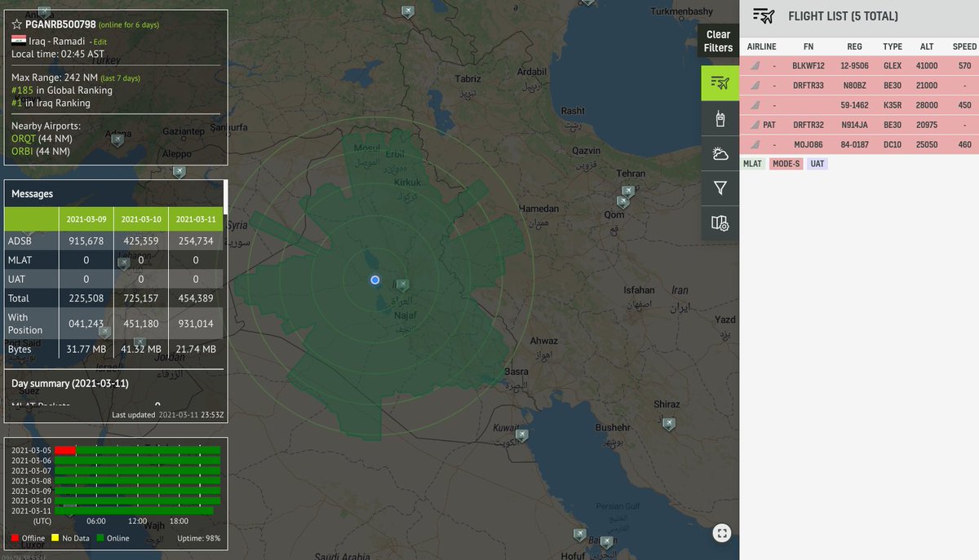Open the #185 Global Ranking link
The width and height of the screenshot is (979, 560).
(21, 90)
